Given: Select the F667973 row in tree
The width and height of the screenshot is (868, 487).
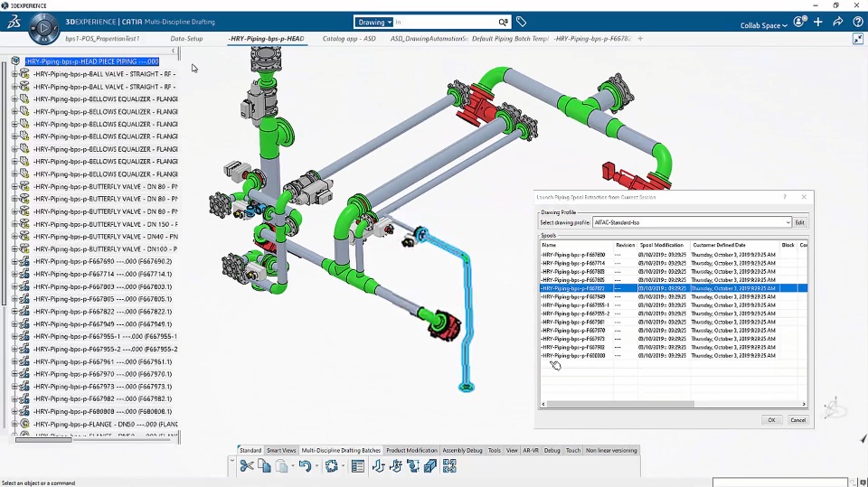Looking at the screenshot, I should (102, 387).
